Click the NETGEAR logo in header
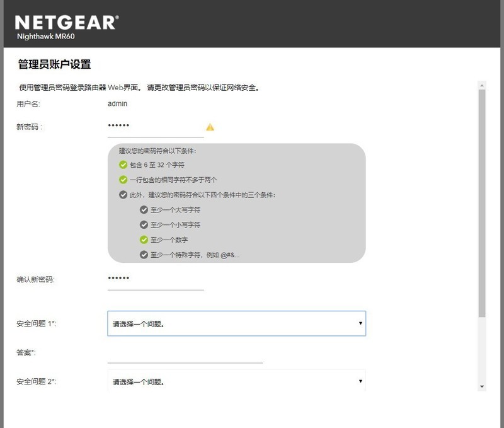The width and height of the screenshot is (504, 428). coord(67,23)
